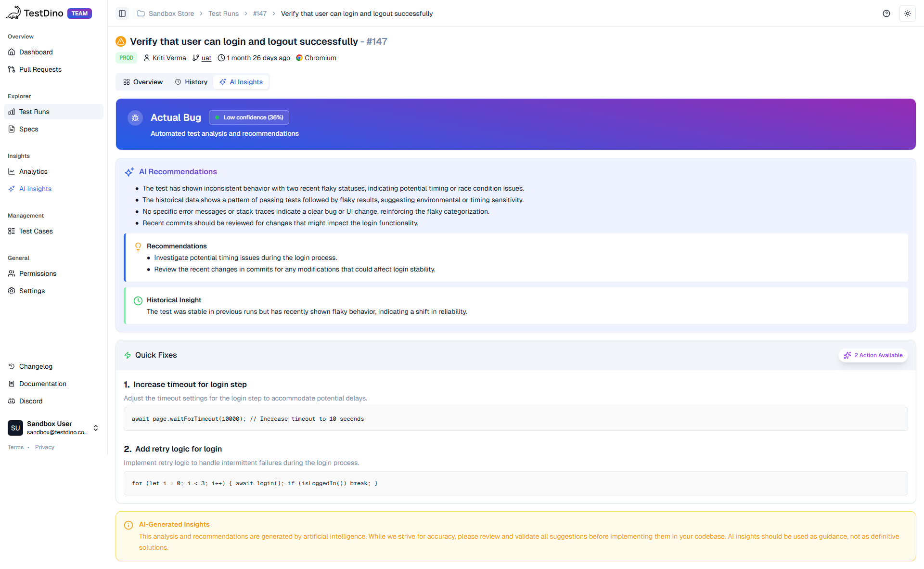
Task: Click Sandbox Store breadcrumb folder
Action: (171, 13)
